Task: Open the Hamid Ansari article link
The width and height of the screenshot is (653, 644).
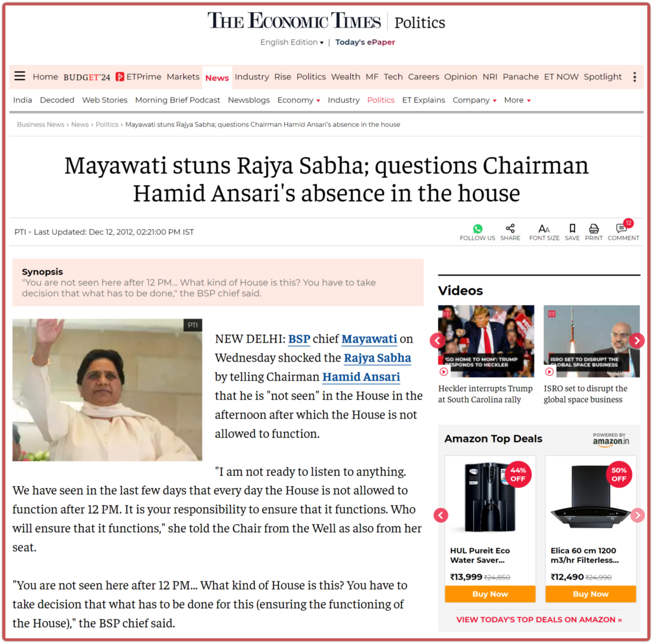Action: click(x=361, y=377)
